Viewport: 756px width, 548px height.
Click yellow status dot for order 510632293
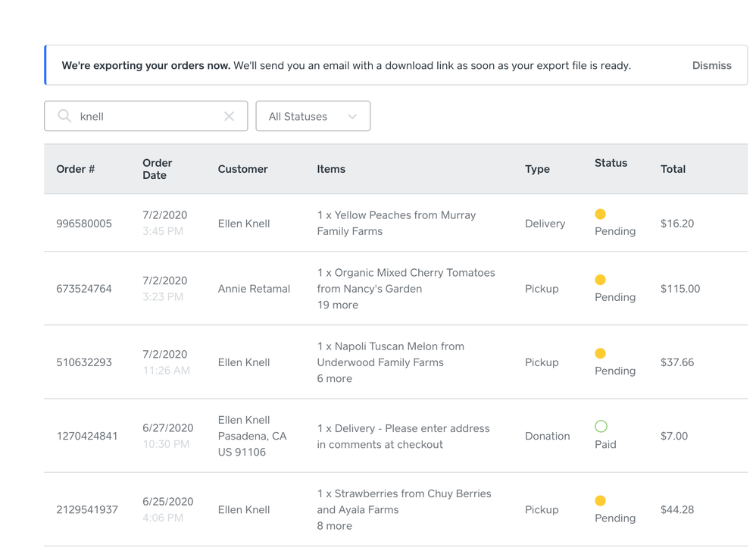pyautogui.click(x=600, y=353)
